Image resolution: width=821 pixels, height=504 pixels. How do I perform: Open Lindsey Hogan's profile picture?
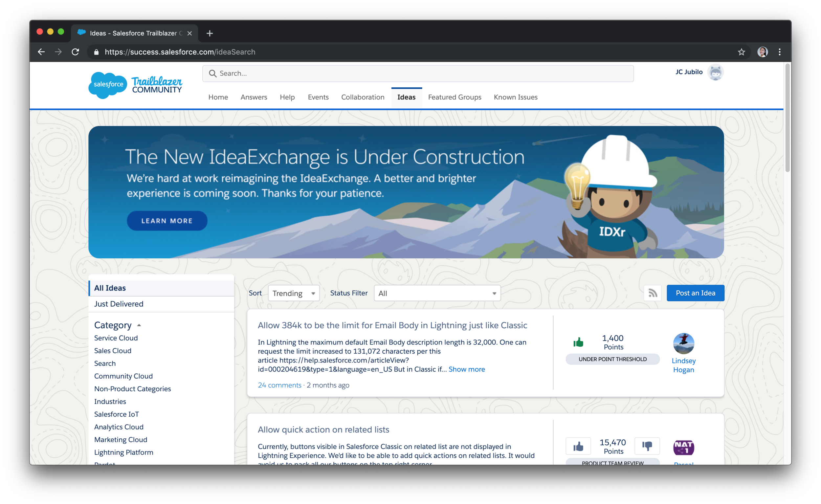(683, 343)
